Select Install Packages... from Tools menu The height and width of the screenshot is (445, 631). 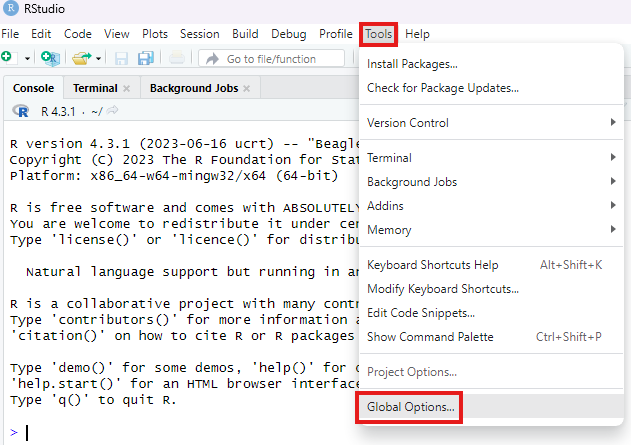tap(491, 64)
